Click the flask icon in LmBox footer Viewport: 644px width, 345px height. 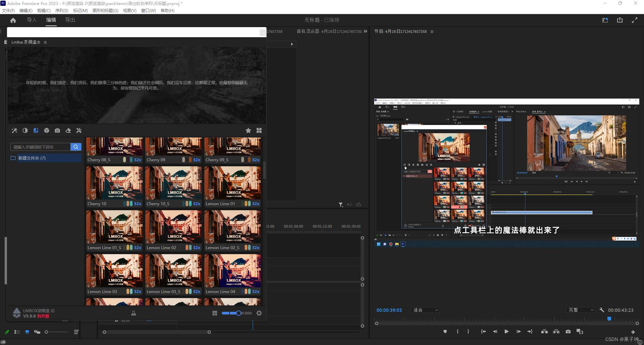tap(134, 313)
